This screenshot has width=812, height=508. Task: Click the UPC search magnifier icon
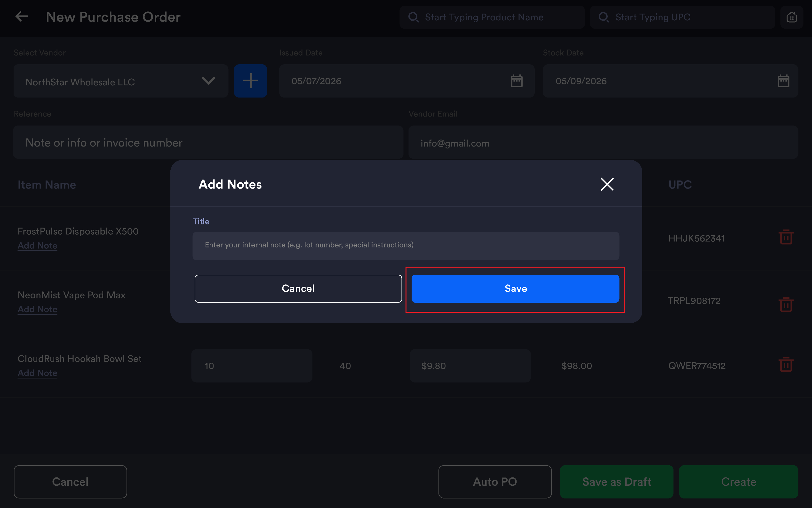click(604, 17)
